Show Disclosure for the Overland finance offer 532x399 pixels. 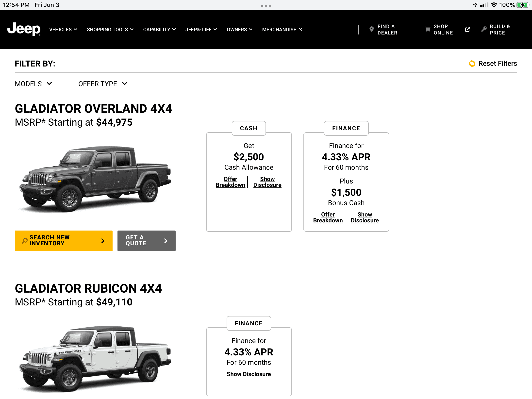[x=365, y=217]
